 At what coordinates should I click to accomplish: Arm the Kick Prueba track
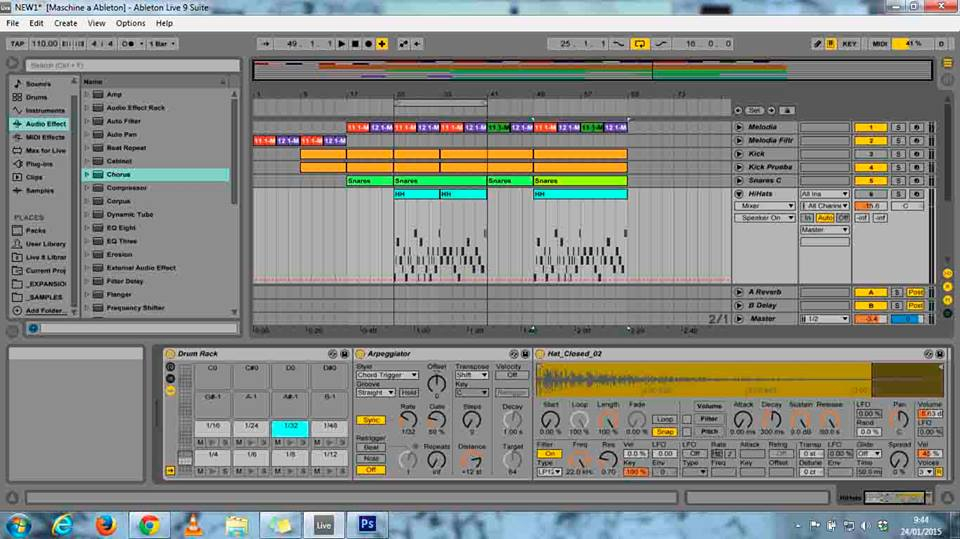917,167
